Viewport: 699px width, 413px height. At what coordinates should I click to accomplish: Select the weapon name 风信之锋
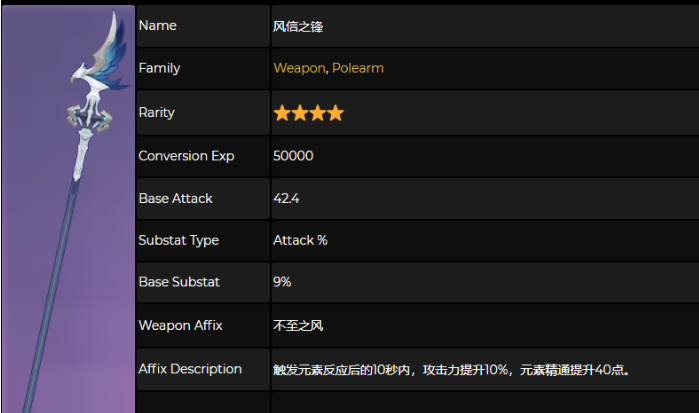(x=298, y=27)
